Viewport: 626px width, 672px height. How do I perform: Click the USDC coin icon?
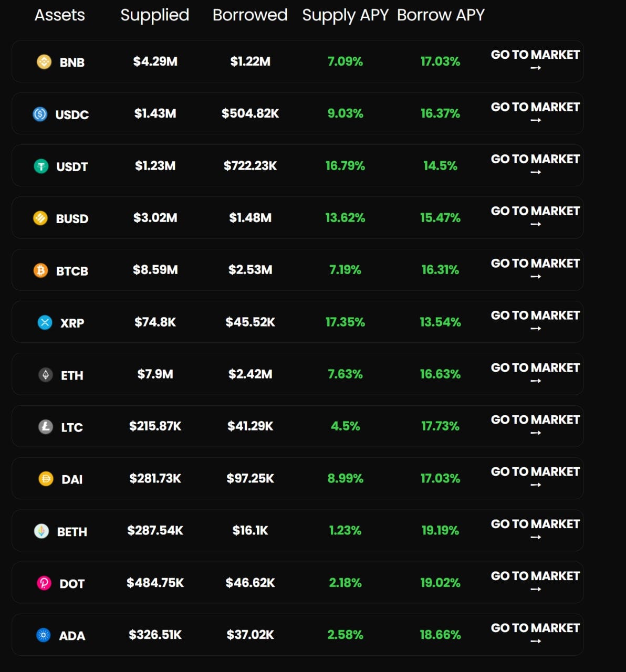[40, 114]
